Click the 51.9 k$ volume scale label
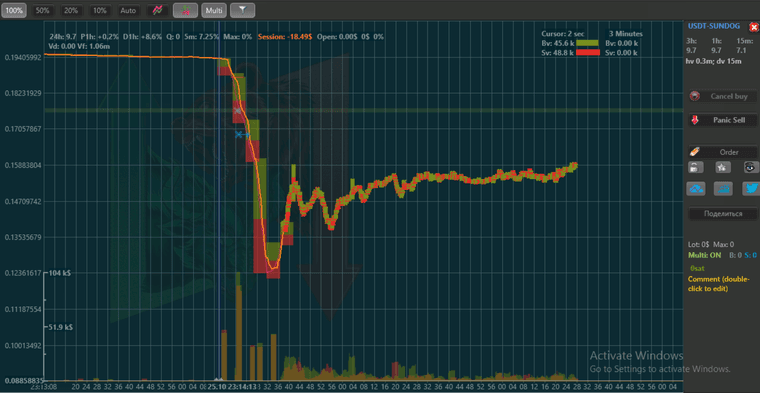The image size is (760, 393). pyautogui.click(x=60, y=328)
